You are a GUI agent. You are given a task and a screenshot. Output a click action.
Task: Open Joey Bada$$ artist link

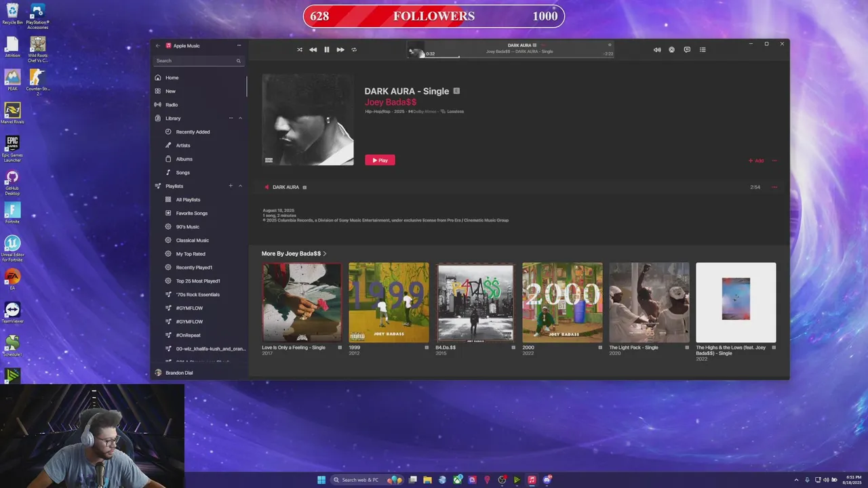[391, 102]
